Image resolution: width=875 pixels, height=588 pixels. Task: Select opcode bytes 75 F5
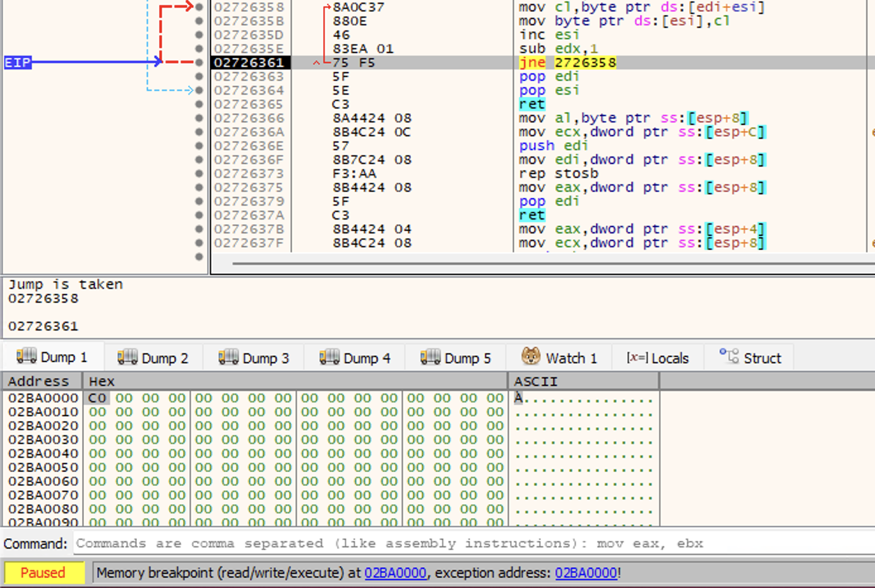click(x=354, y=62)
